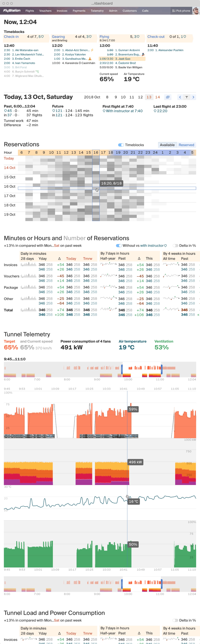Image resolution: width=200 pixels, height=644 pixels.
Task: Open the Check-out timeblock link
Action: pyautogui.click(x=156, y=36)
